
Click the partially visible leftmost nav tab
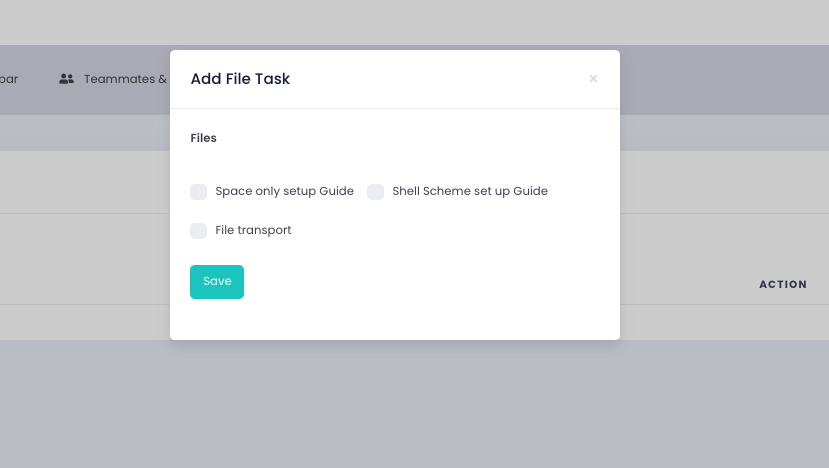pyautogui.click(x=9, y=79)
